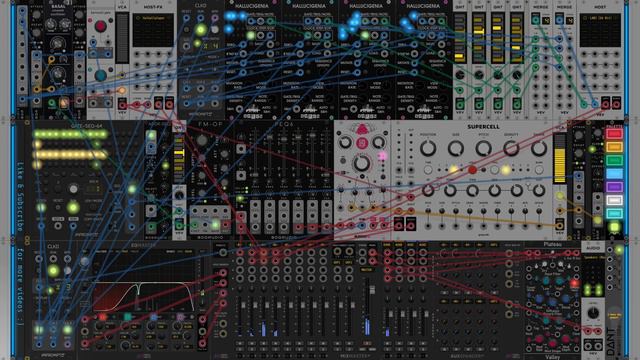Click the master fader on the mixer
The width and height of the screenshot is (640, 360).
(372, 290)
